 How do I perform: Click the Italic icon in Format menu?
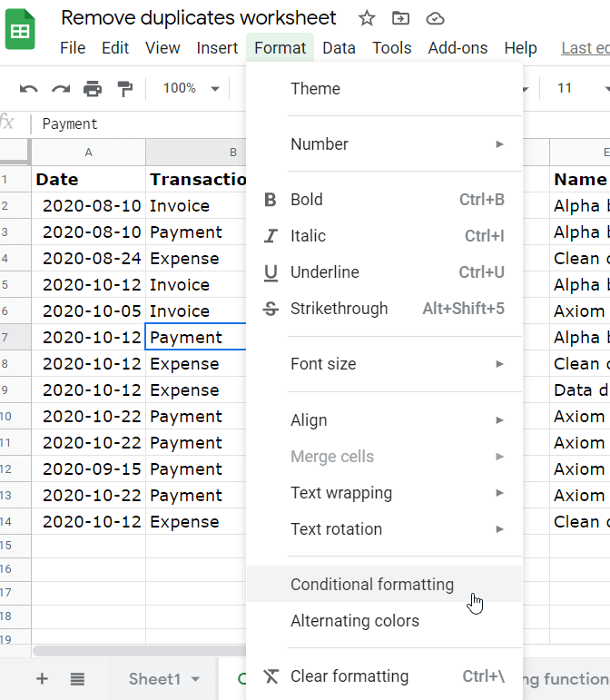[x=271, y=236]
